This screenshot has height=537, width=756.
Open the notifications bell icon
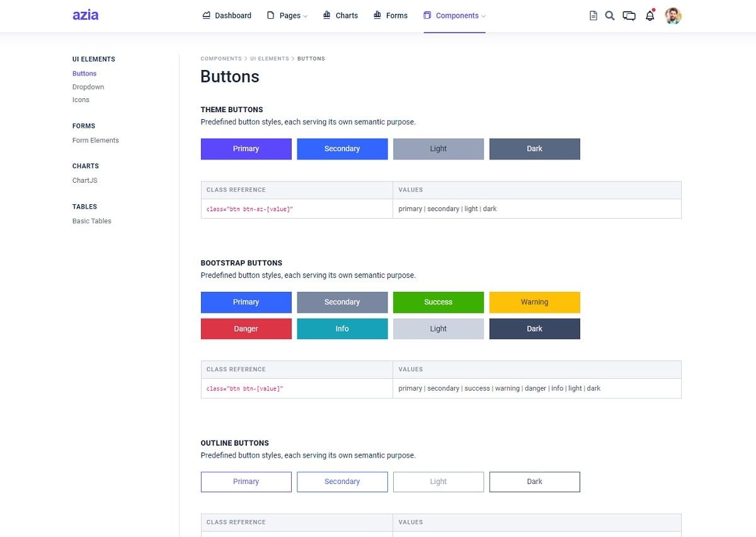650,15
